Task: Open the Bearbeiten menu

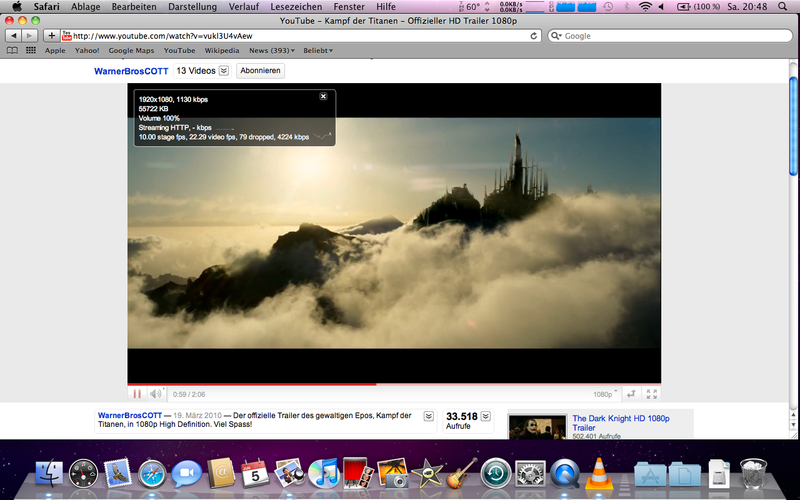Action: coord(134,7)
